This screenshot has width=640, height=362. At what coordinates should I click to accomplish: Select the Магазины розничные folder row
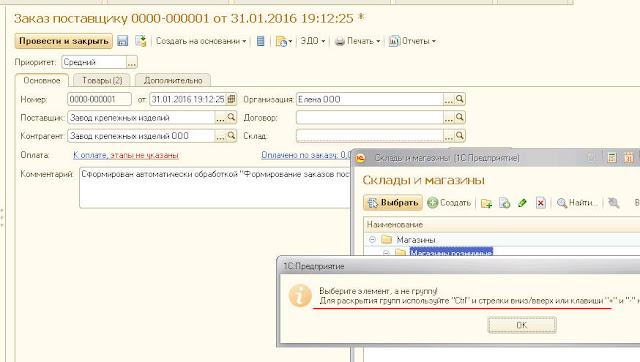coord(451,252)
